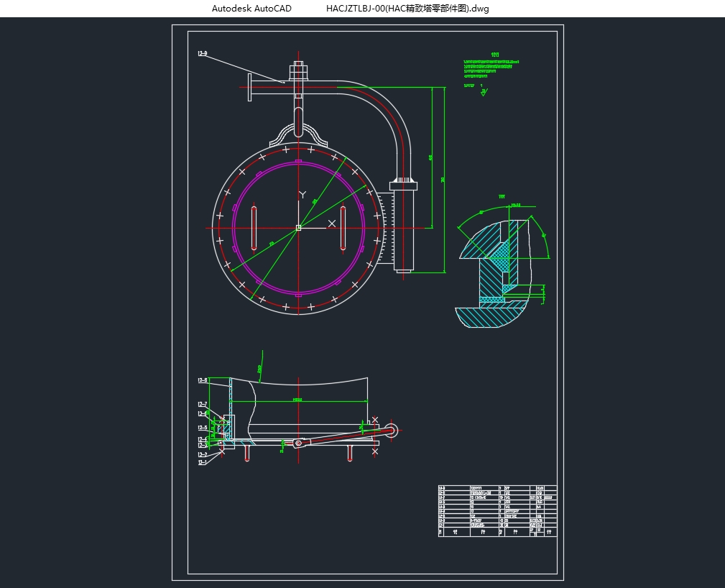Select the left vertical slot inside the cover
This screenshot has height=588, width=725.
(254, 228)
